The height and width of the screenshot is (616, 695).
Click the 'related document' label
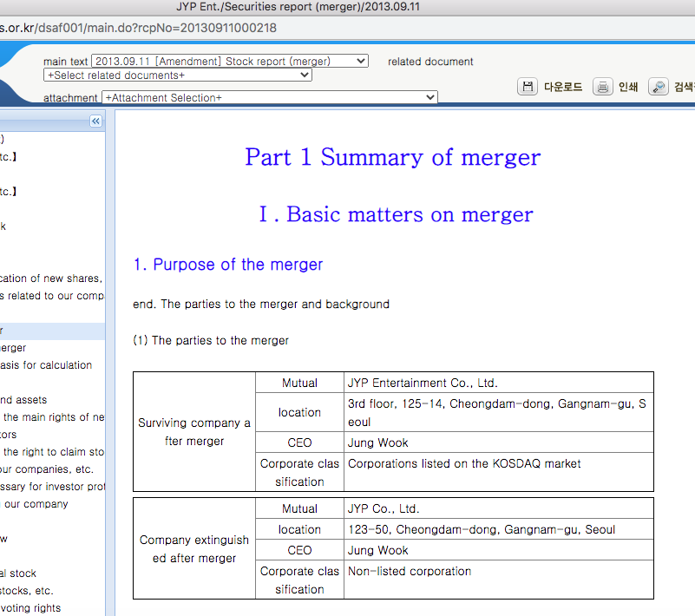pos(430,62)
